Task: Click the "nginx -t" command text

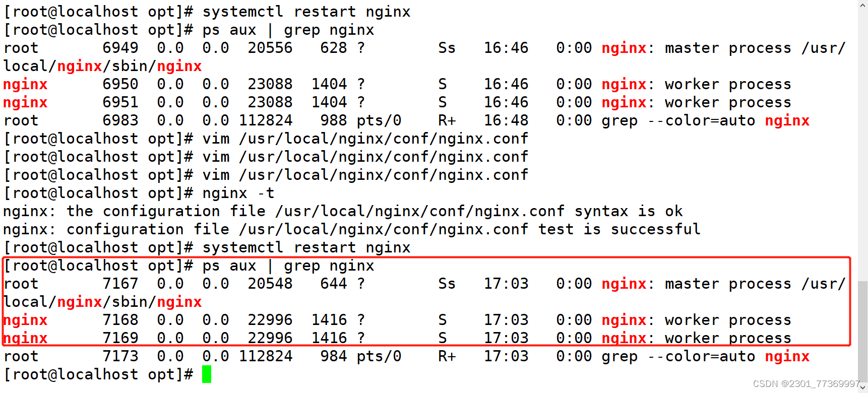Action: click(x=238, y=193)
